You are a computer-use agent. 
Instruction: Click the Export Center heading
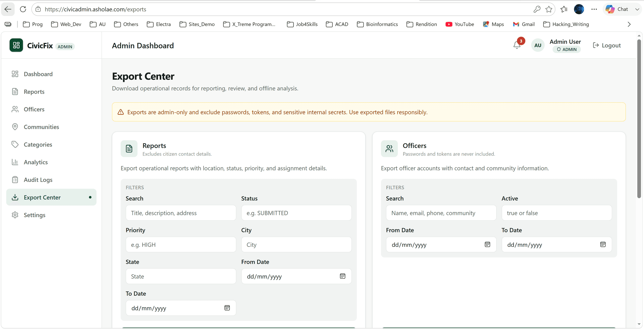click(143, 76)
